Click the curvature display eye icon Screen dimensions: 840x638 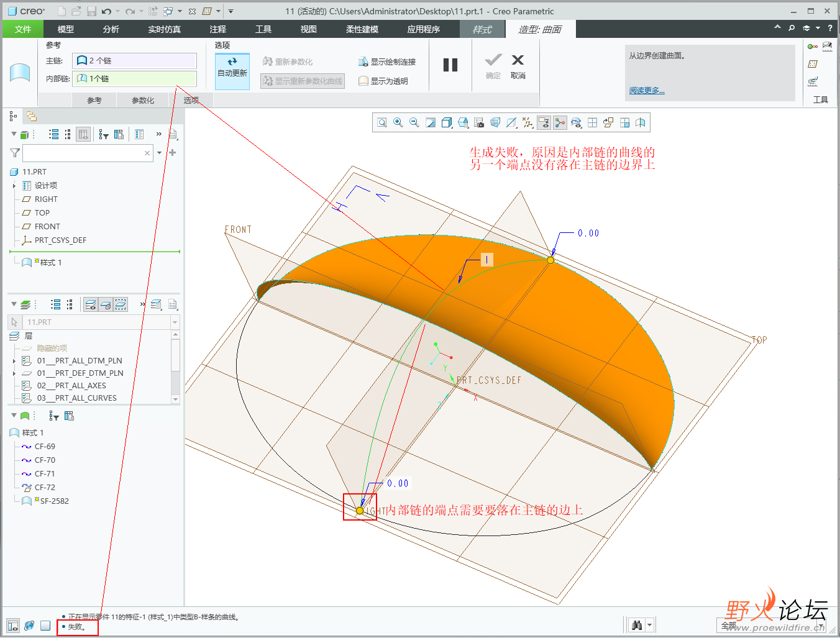coord(576,123)
